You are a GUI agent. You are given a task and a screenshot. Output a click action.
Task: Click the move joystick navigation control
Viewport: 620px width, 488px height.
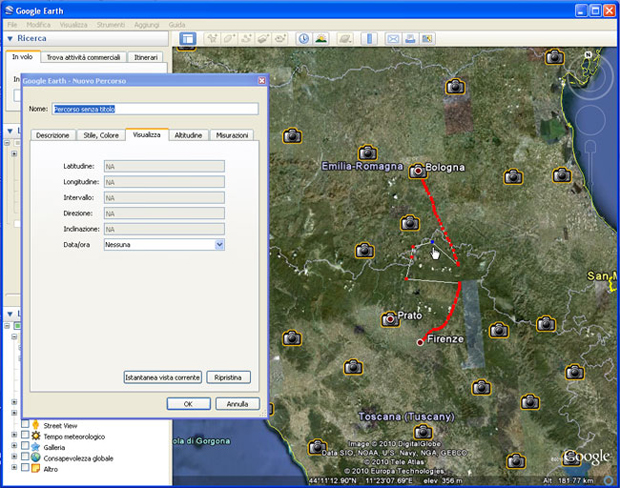click(590, 119)
